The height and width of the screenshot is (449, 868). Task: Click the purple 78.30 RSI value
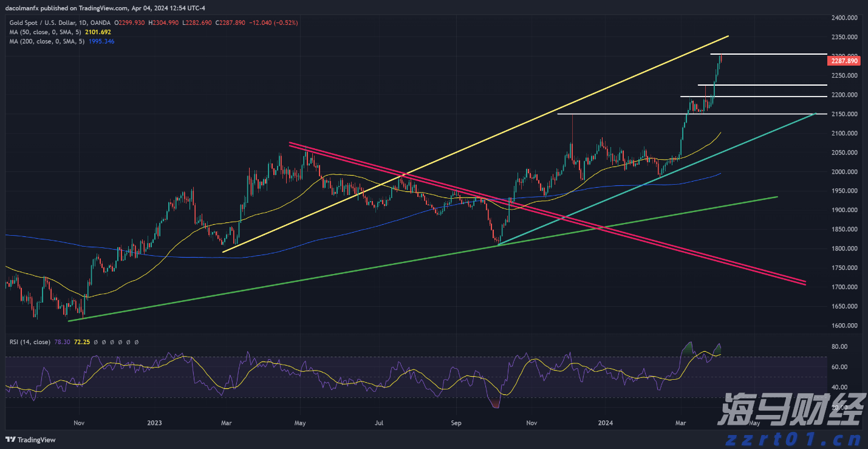[x=62, y=342]
